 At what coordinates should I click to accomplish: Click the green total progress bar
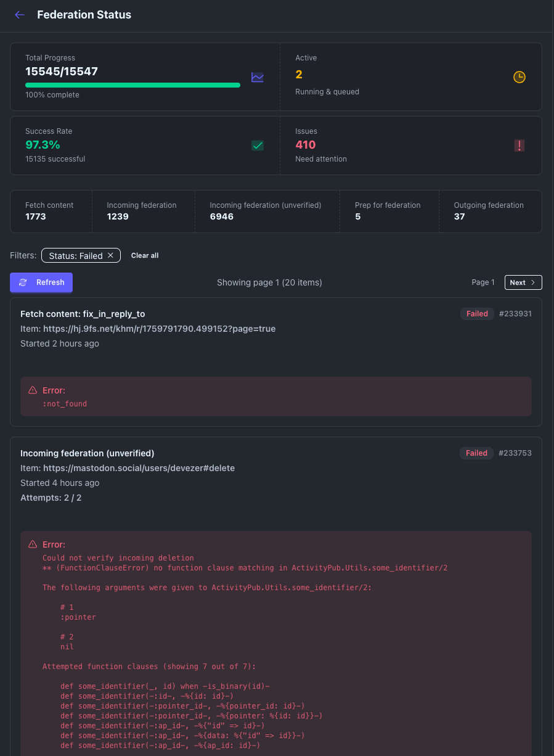[x=132, y=85]
